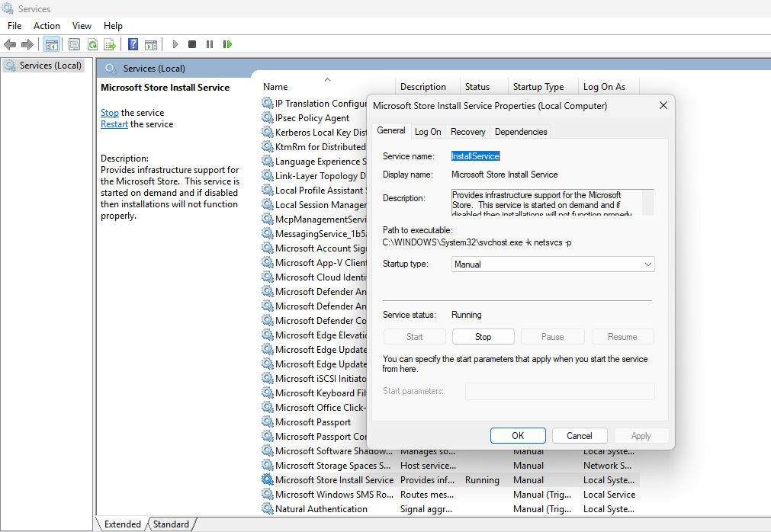Click the Properties toolbar icon

pyautogui.click(x=74, y=45)
